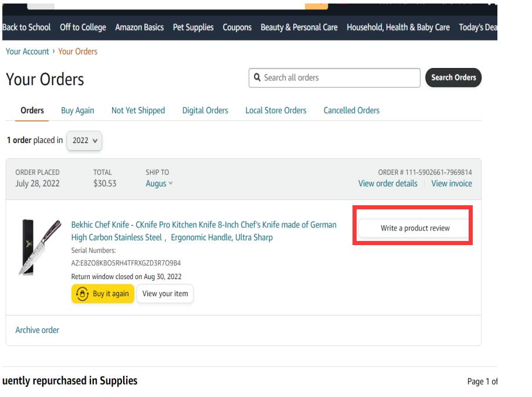Open View order details link
The height and width of the screenshot is (397, 532).
388,184
